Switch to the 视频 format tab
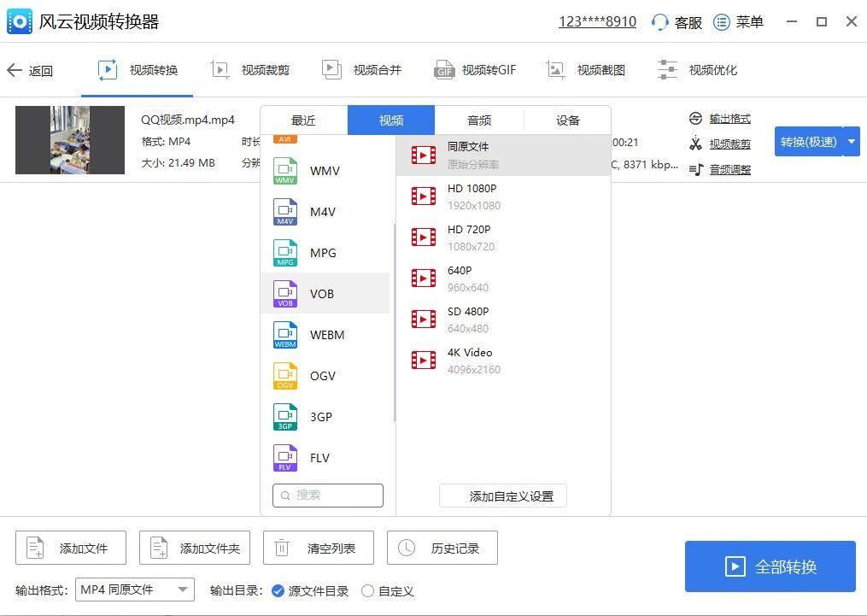 (x=391, y=120)
